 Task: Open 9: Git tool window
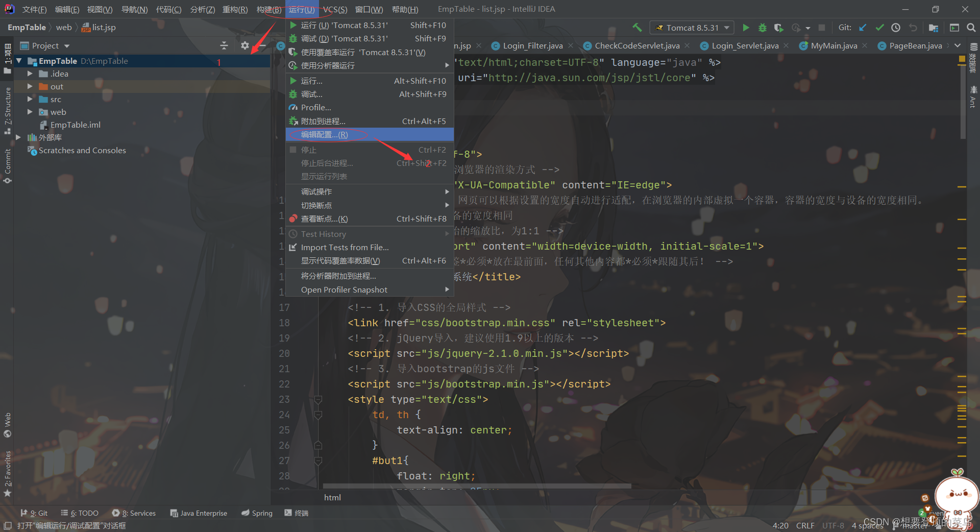[34, 513]
